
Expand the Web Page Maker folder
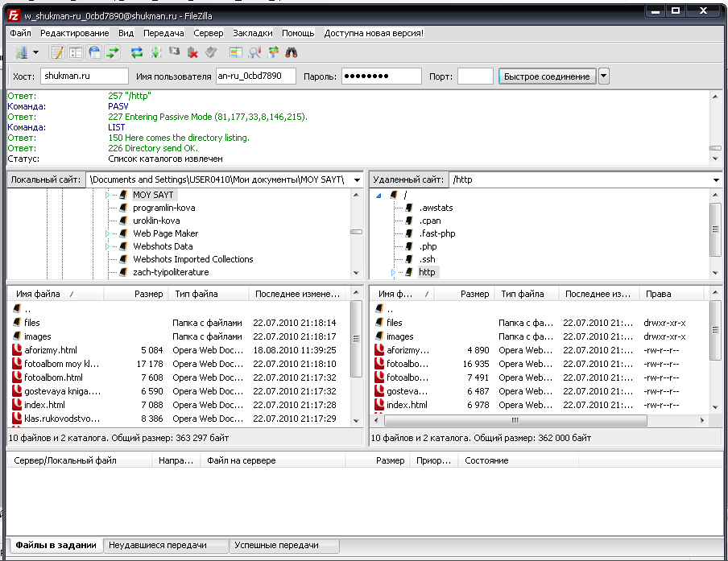pos(107,233)
